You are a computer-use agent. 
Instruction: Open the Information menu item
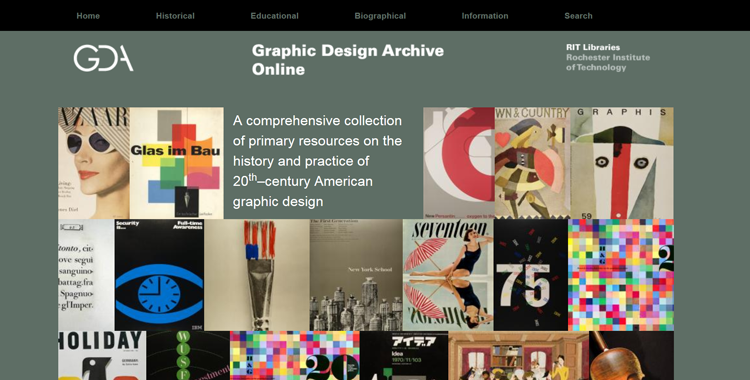pyautogui.click(x=485, y=16)
